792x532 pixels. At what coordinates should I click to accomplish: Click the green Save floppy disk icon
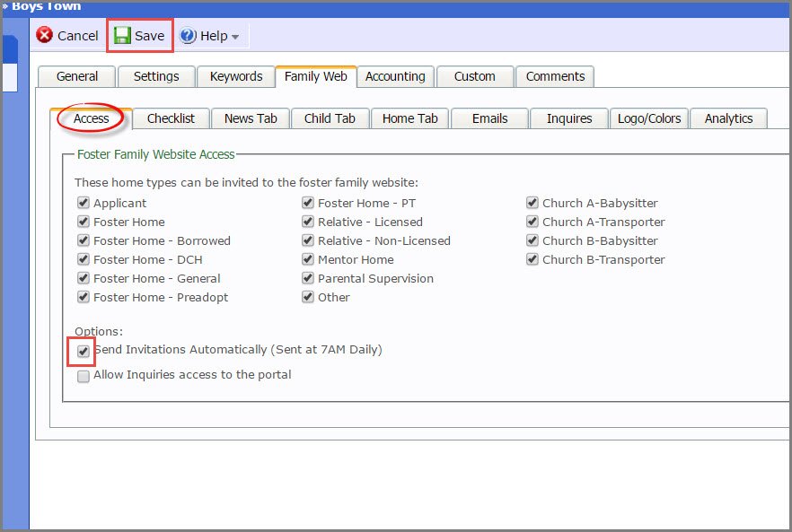(x=122, y=35)
